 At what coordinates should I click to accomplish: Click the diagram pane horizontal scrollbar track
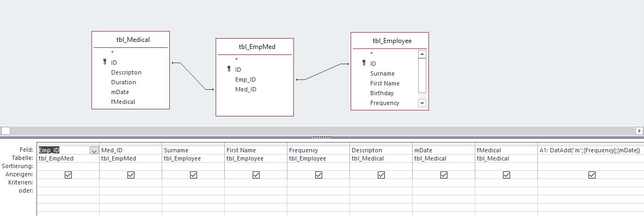(x=323, y=131)
